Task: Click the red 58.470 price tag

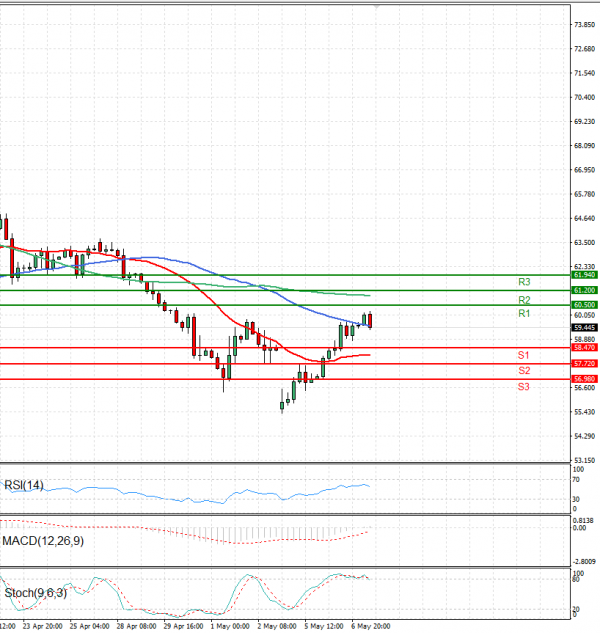Action: pos(584,348)
